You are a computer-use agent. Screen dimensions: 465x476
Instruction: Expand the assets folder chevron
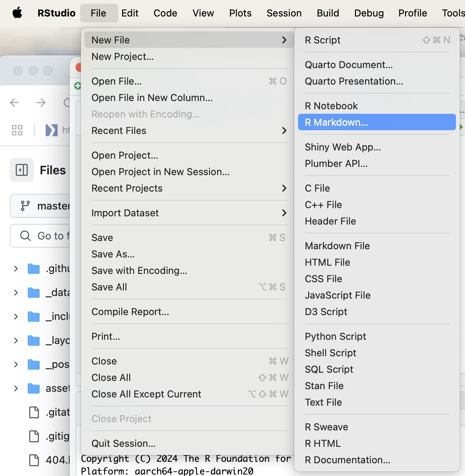click(16, 388)
